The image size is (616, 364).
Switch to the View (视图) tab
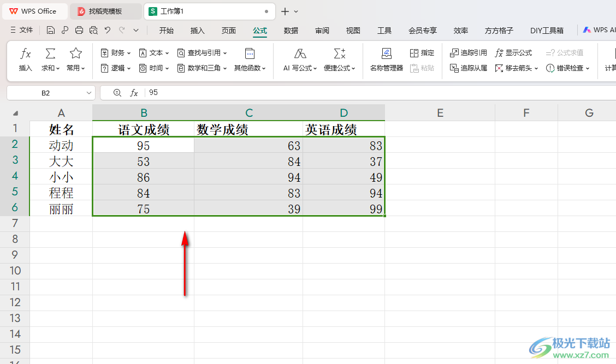353,31
